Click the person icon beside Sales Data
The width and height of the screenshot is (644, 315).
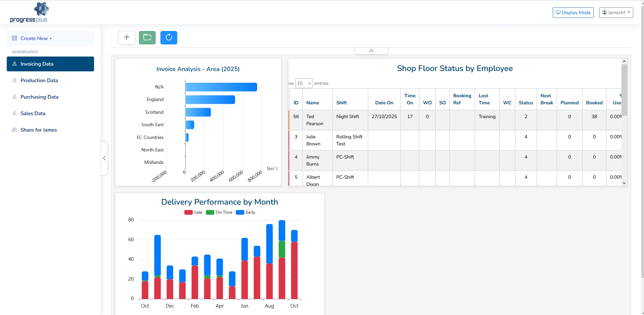14,113
